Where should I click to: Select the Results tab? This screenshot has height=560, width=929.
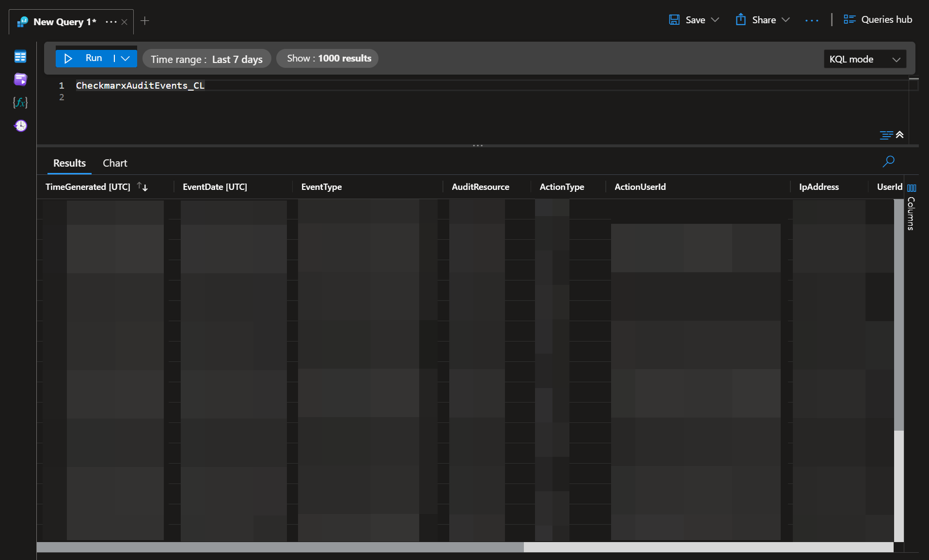tap(69, 163)
